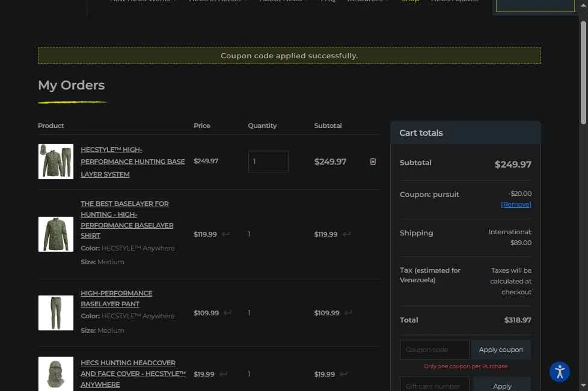The height and width of the screenshot is (391, 588).
Task: Click the Baselayer Pant product thumbnail
Action: coord(56,313)
